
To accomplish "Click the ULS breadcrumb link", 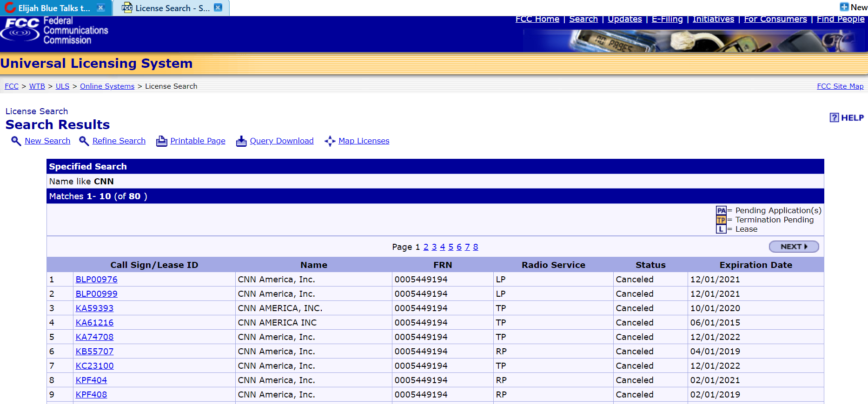I will click(62, 86).
